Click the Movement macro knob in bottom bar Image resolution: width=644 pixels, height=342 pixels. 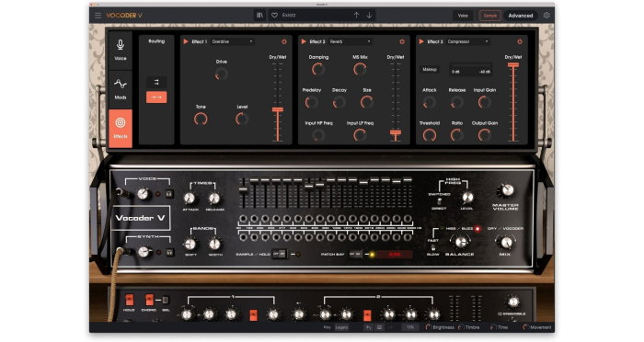[525, 327]
